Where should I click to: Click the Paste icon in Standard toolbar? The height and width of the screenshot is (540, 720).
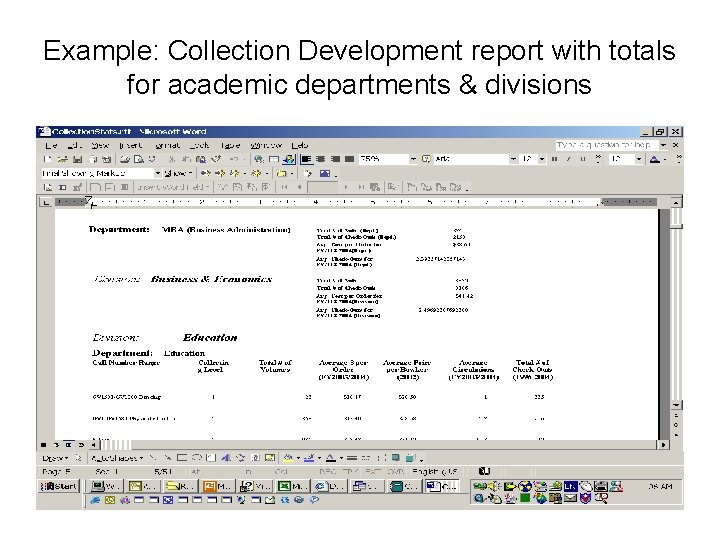(x=201, y=159)
